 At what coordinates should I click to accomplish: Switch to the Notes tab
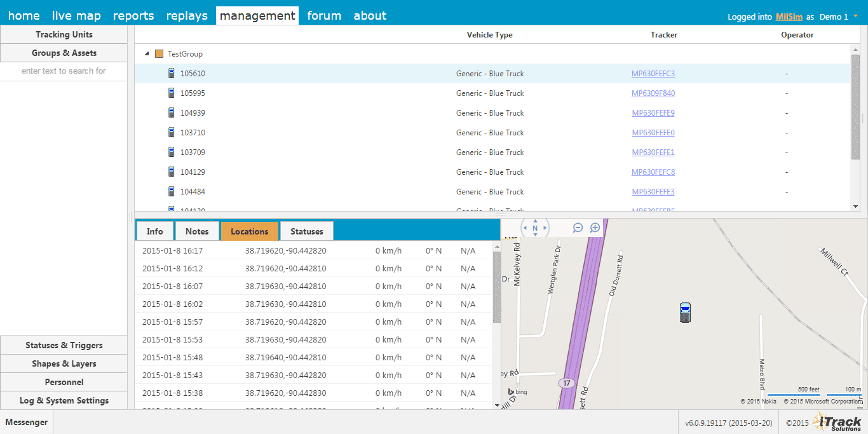(197, 231)
